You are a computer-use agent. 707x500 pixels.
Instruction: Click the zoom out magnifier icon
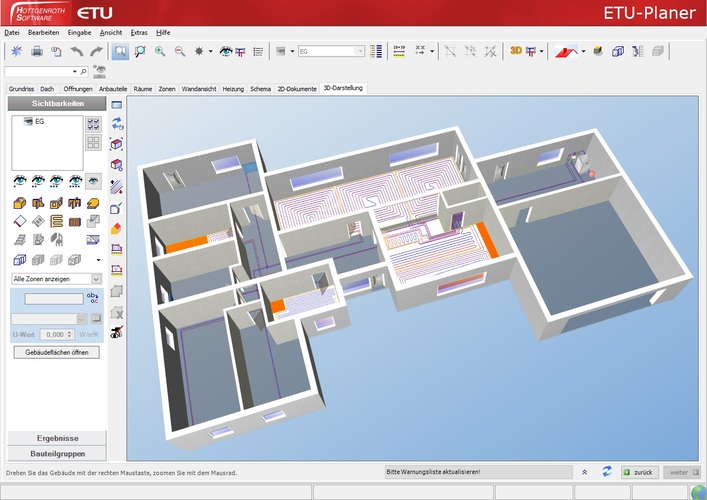(180, 51)
